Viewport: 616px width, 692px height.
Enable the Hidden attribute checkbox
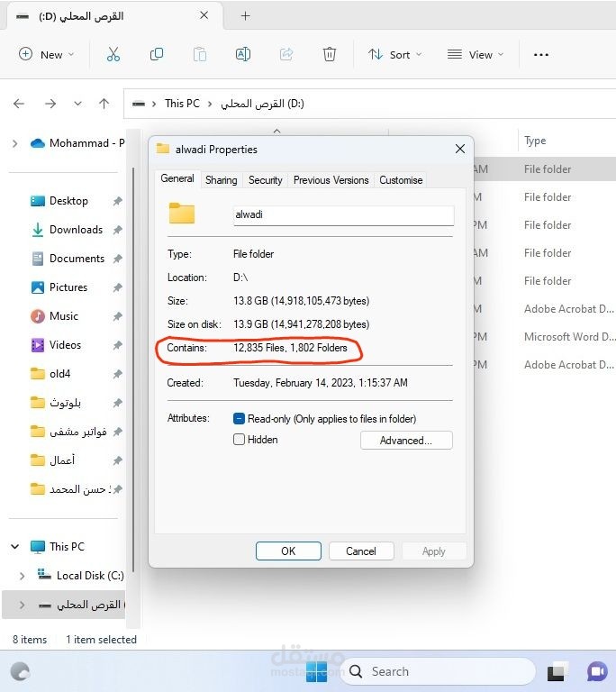tap(239, 440)
